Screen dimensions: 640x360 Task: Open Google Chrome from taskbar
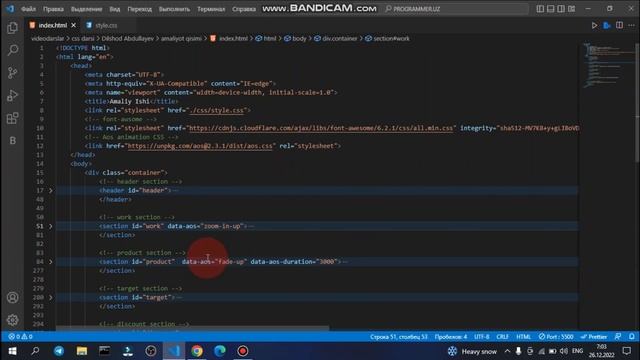click(x=197, y=351)
